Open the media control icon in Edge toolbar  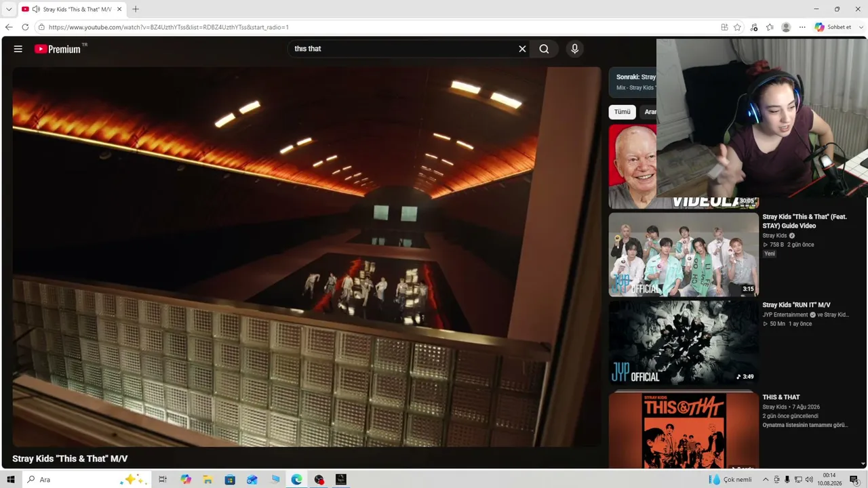pos(754,27)
